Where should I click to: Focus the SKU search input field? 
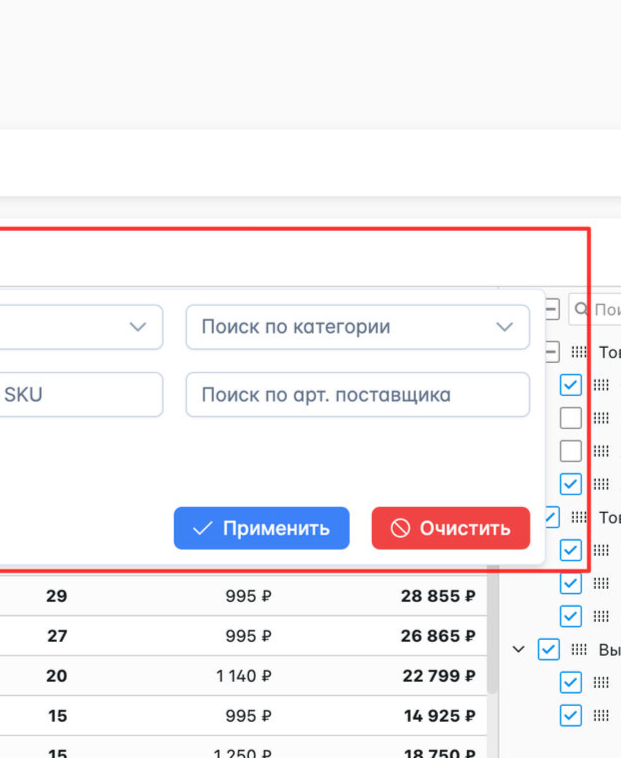pyautogui.click(x=81, y=394)
